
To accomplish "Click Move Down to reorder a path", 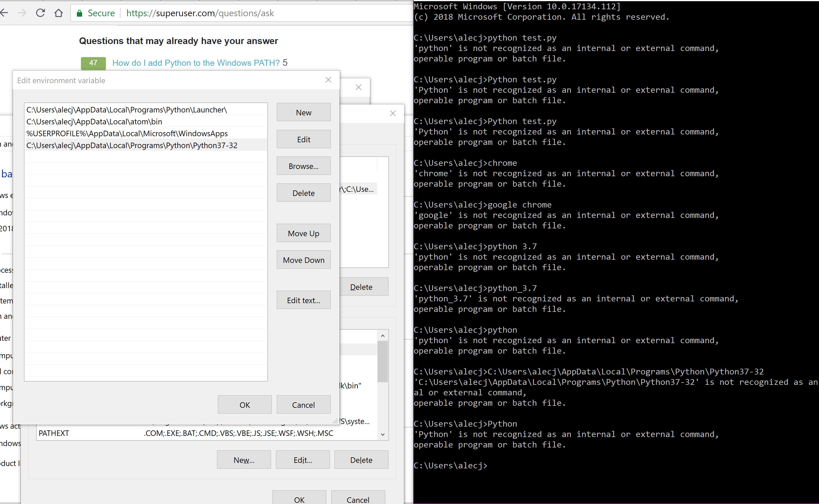I will [x=303, y=260].
